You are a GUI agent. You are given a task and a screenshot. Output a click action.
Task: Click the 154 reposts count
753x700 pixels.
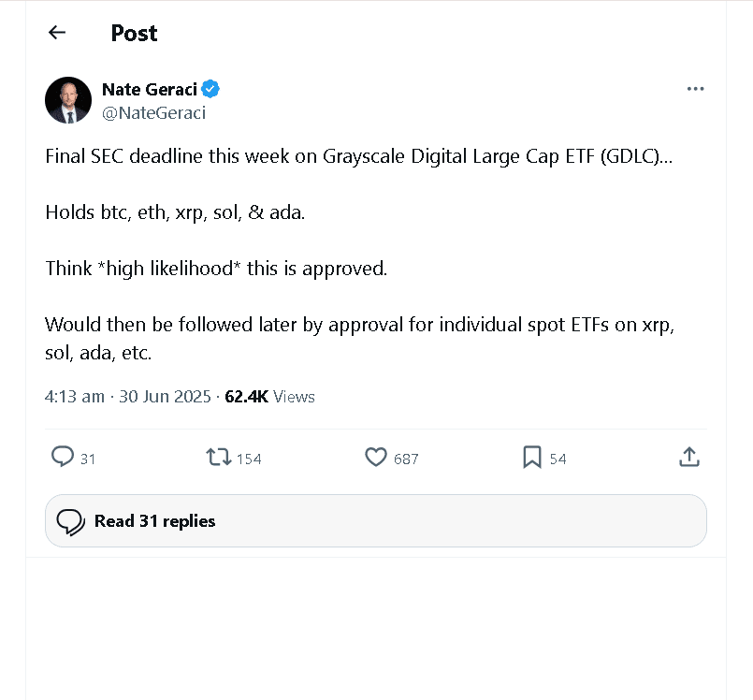pos(249,459)
